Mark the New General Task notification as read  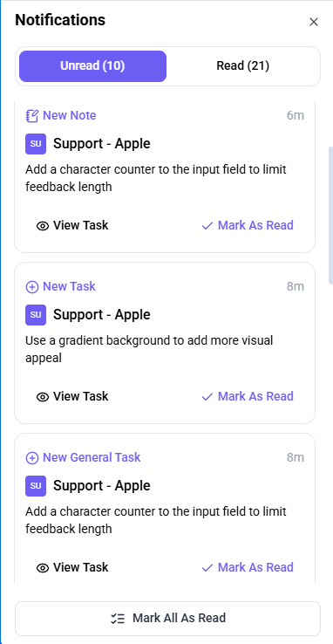248,567
